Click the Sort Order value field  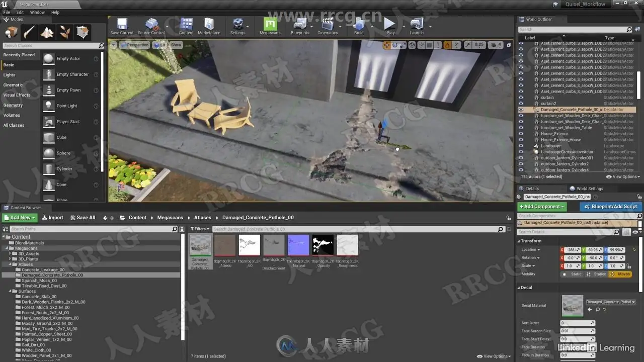tap(578, 323)
